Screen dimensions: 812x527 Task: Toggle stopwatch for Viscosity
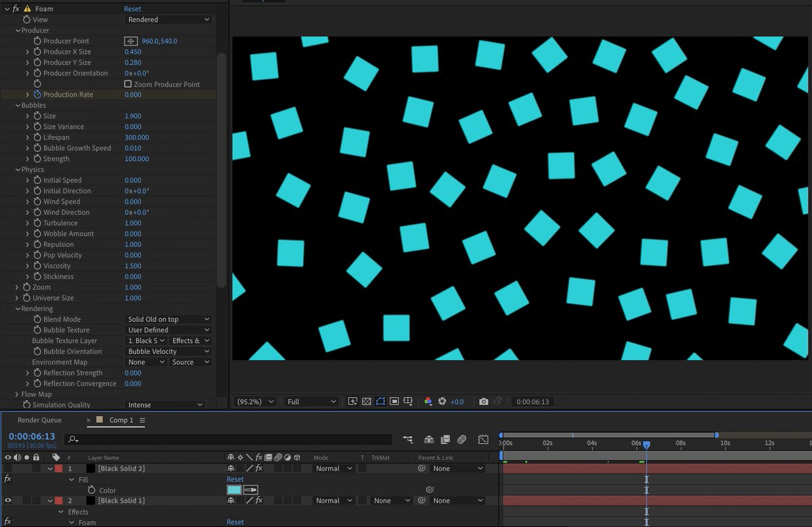pos(37,266)
